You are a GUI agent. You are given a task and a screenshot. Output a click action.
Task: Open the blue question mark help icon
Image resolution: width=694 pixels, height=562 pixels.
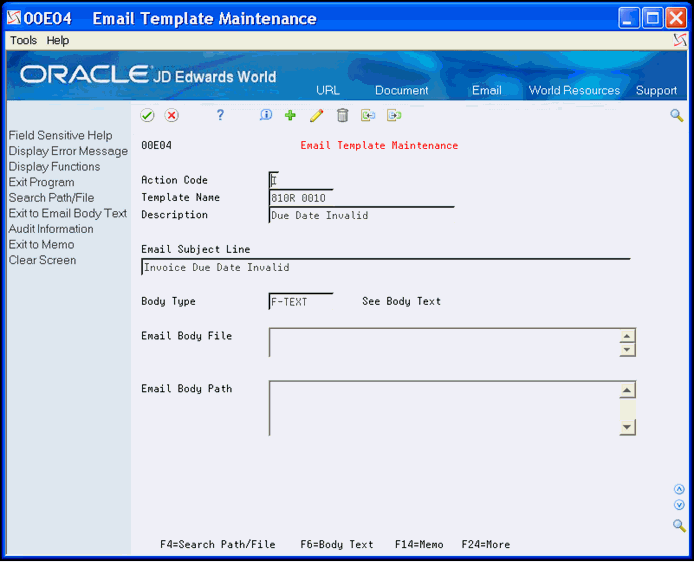click(x=220, y=115)
